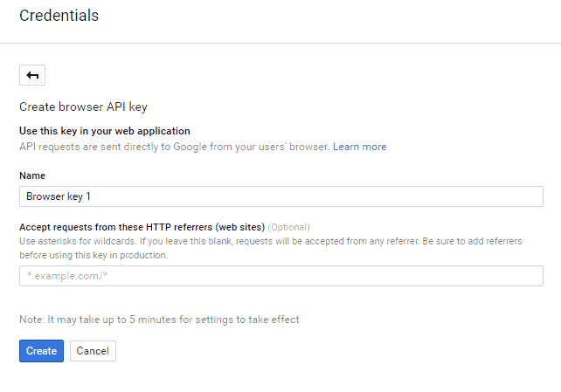This screenshot has height=392, width=561.
Task: Open the Learn more link
Action: [359, 147]
